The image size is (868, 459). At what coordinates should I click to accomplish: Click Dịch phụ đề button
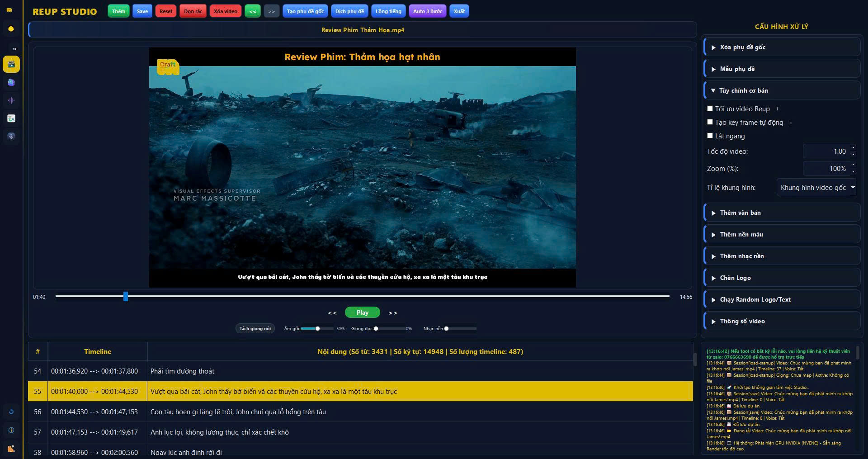(x=349, y=11)
